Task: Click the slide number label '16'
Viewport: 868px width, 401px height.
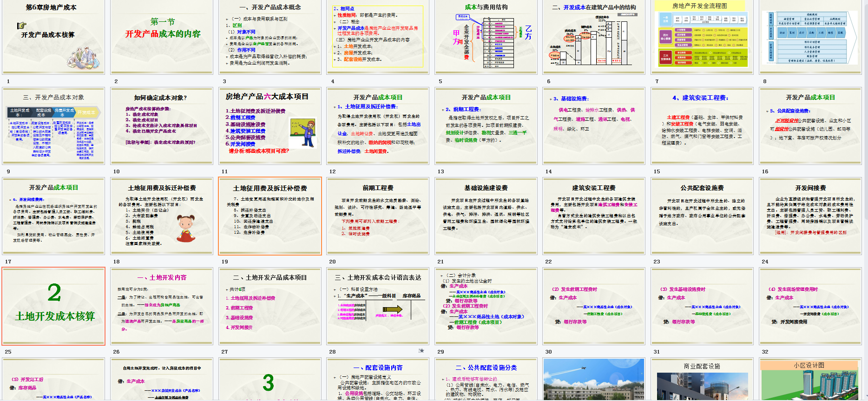Action: [765, 171]
